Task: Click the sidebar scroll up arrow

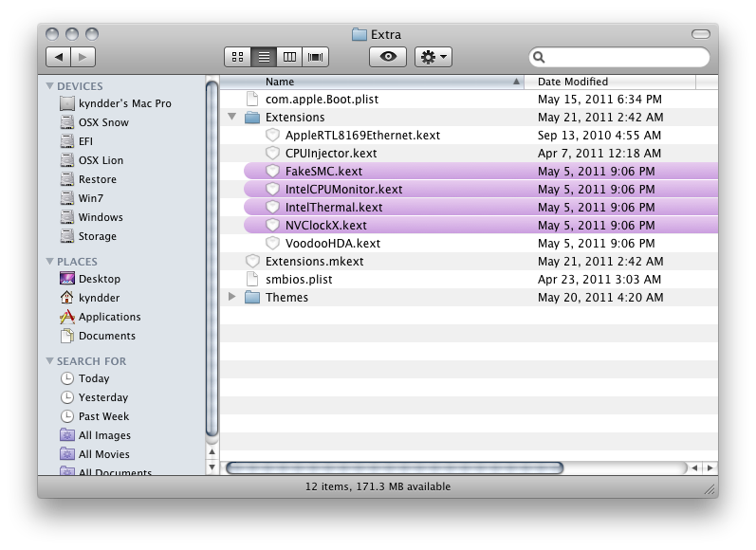Action: pos(212,452)
